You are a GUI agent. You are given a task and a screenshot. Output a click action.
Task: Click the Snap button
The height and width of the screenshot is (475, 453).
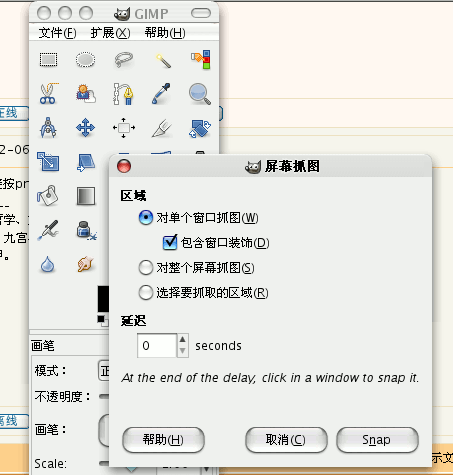pyautogui.click(x=377, y=440)
